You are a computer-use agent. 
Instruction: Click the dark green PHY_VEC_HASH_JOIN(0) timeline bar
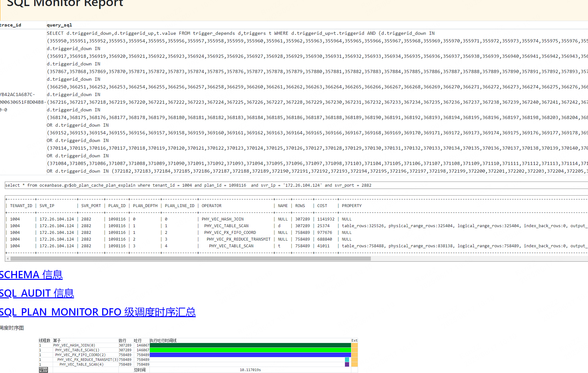pos(250,345)
